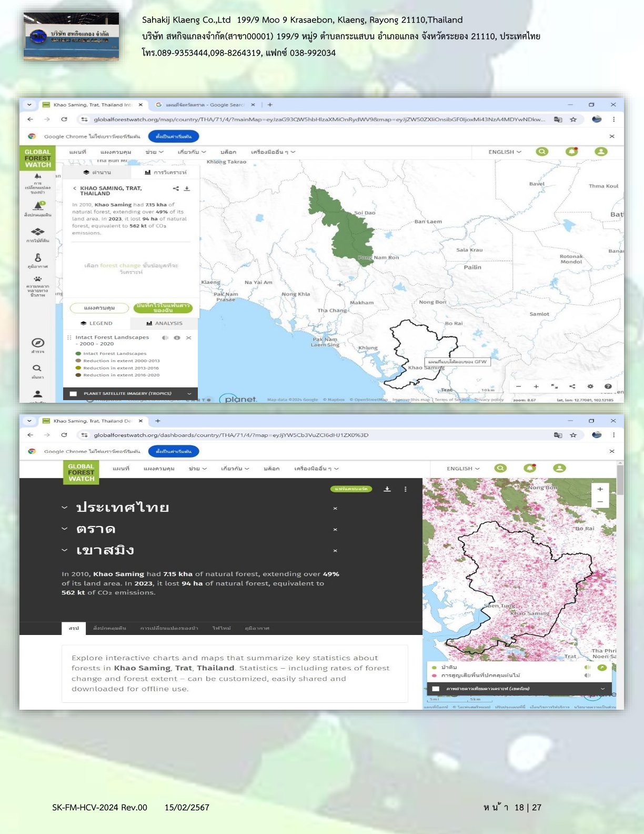Toggle the satellite imagery checkbox on the dashboard map
This screenshot has width=644, height=834.
(436, 689)
